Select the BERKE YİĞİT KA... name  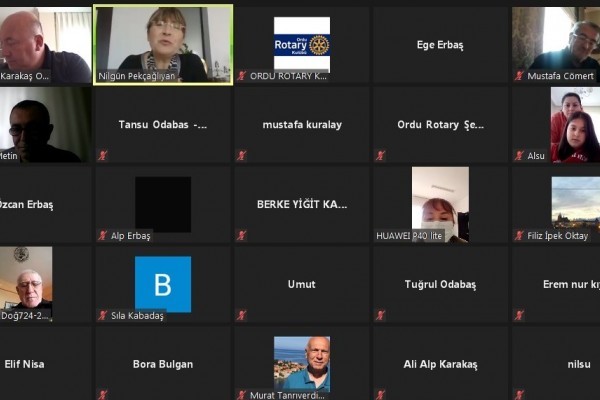click(302, 204)
